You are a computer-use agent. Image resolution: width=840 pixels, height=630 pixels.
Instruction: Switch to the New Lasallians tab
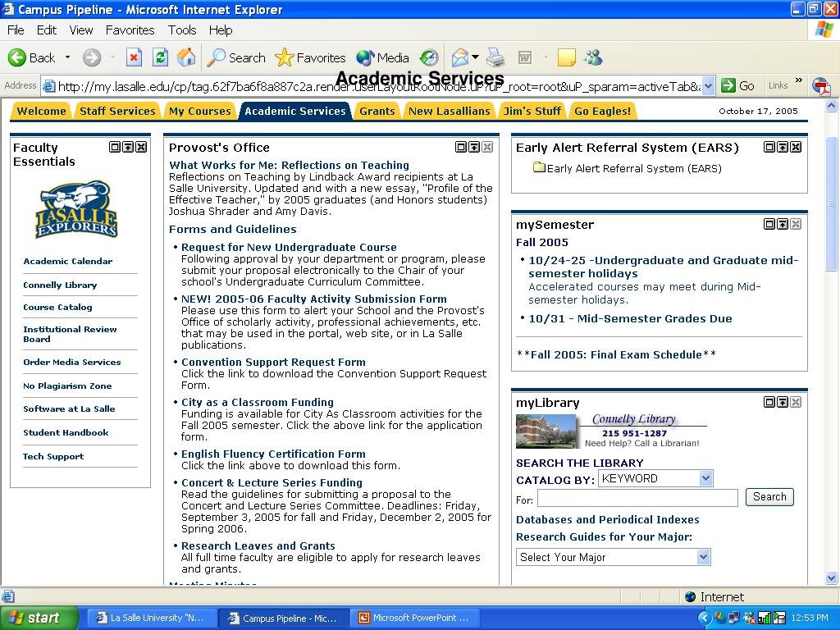pos(449,111)
